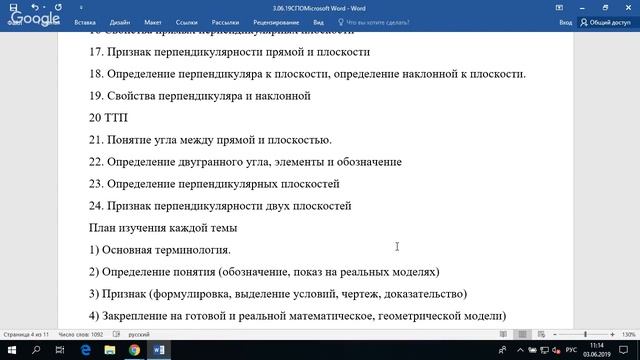Image resolution: width=640 pixels, height=360 pixels.
Task: Click line '21. Понятие угла между прямой'
Action: click(210, 140)
